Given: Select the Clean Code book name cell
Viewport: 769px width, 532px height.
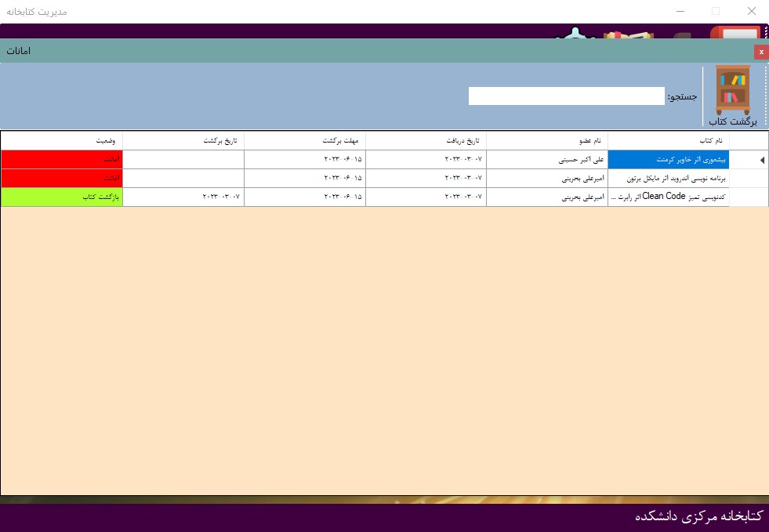Looking at the screenshot, I should (x=668, y=197).
